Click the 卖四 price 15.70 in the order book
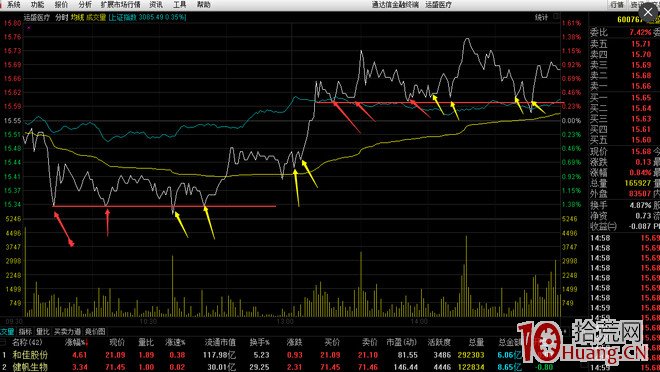660x372 pixels. (x=641, y=54)
